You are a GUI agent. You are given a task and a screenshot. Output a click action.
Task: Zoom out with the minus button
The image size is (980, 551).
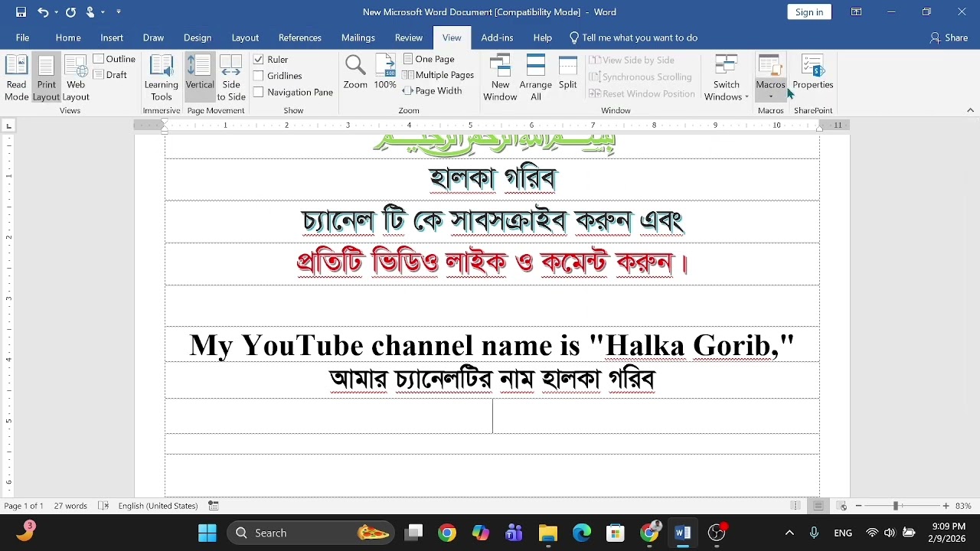click(858, 506)
